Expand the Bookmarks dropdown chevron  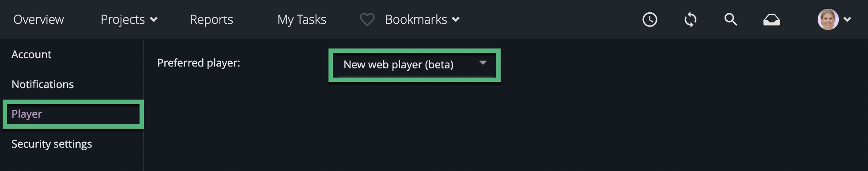pyautogui.click(x=456, y=19)
